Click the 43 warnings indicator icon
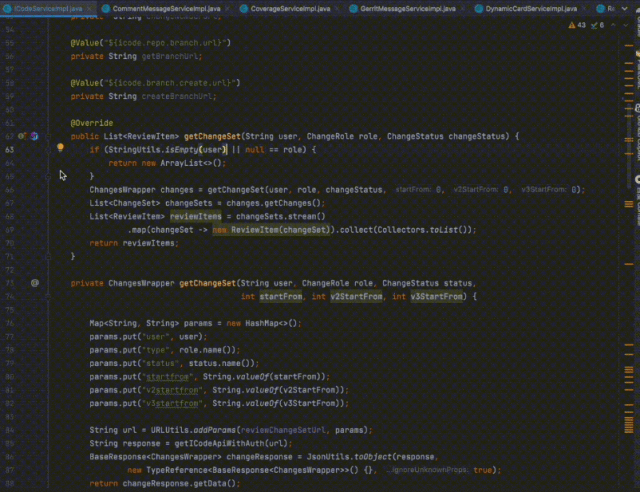The width and height of the screenshot is (640, 492). tap(571, 26)
